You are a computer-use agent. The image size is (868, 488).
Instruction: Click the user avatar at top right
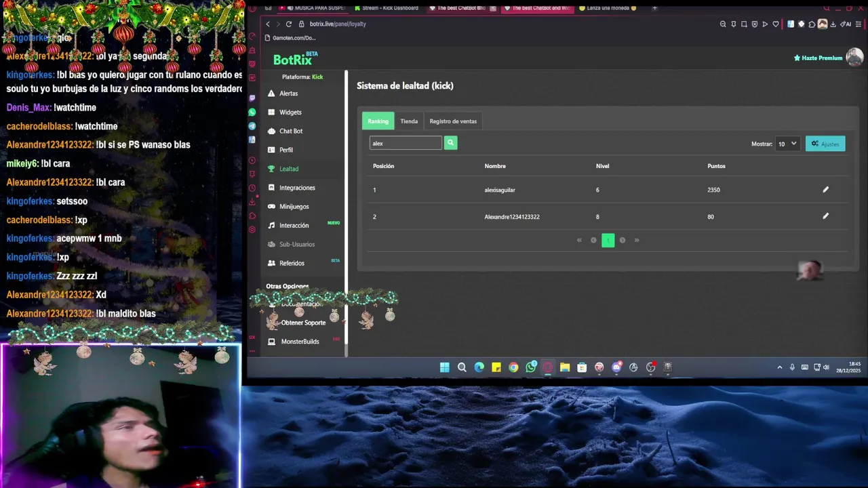854,58
